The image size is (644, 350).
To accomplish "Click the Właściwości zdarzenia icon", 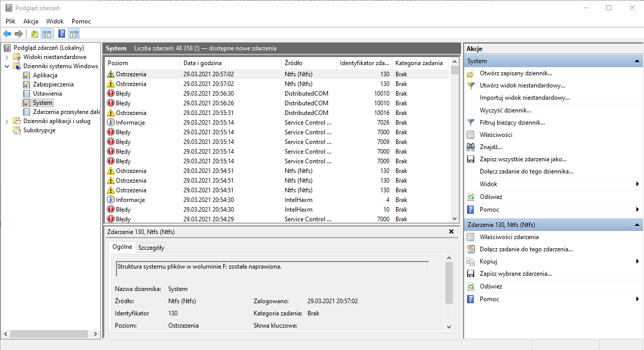I will tap(470, 237).
